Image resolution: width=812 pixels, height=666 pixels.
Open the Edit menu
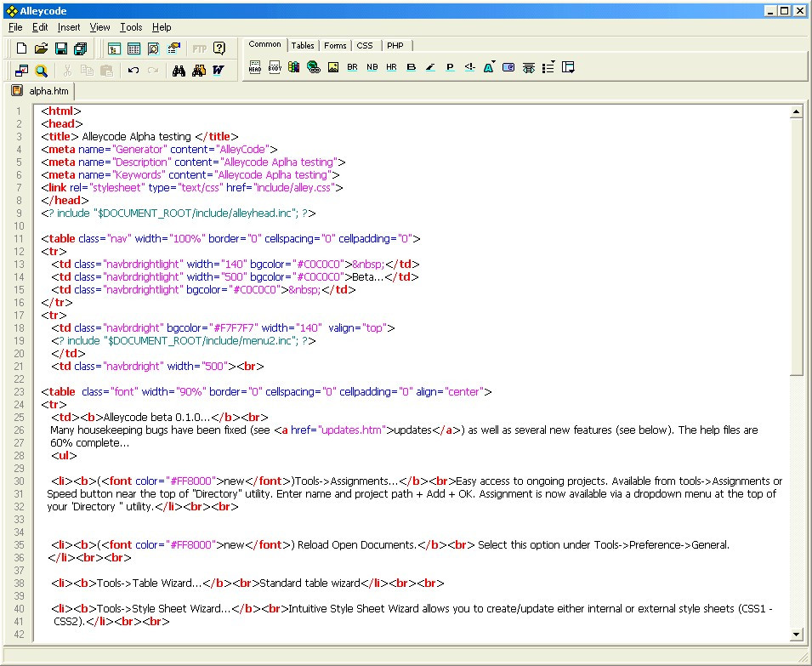(x=40, y=27)
